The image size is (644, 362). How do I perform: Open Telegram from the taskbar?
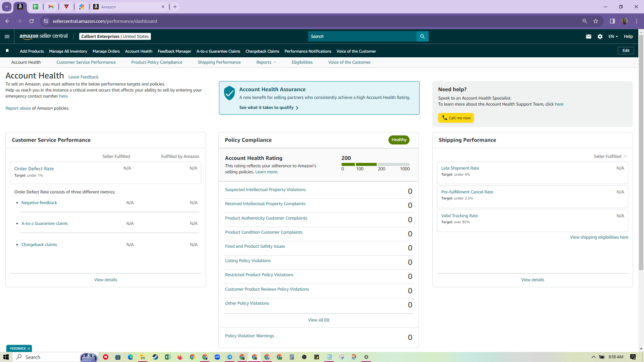point(230,357)
